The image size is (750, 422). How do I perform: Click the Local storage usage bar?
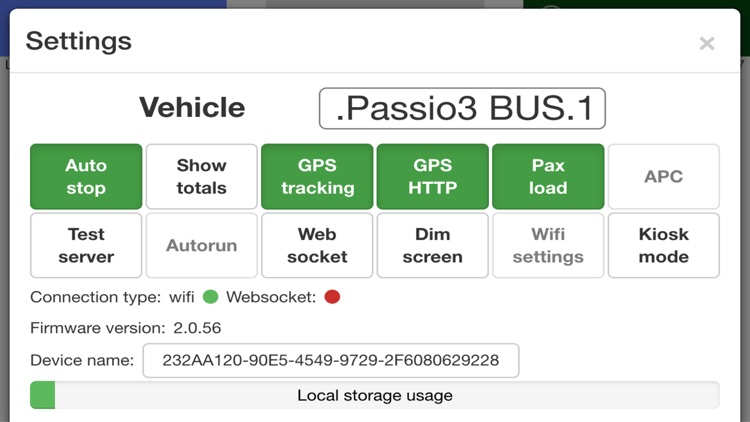pyautogui.click(x=375, y=395)
